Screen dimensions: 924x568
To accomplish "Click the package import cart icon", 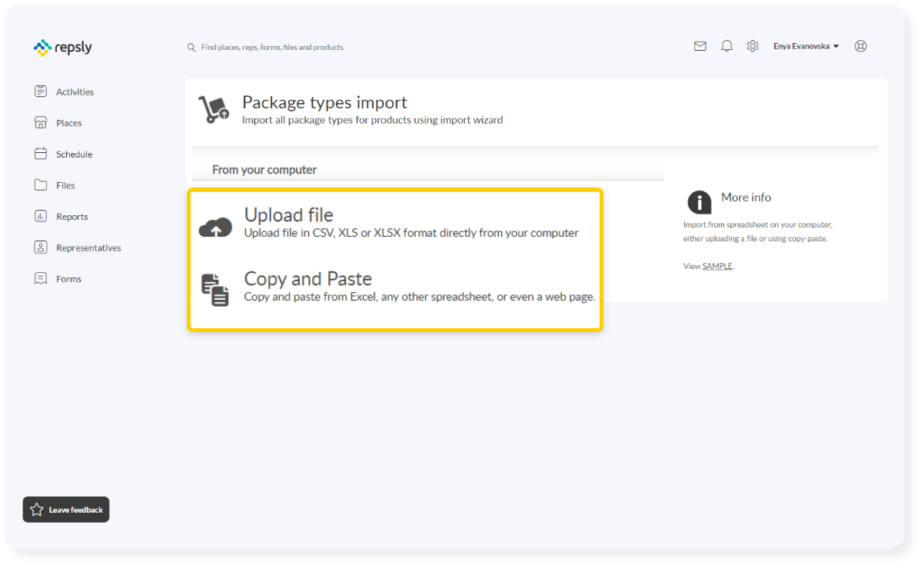I will coord(214,110).
